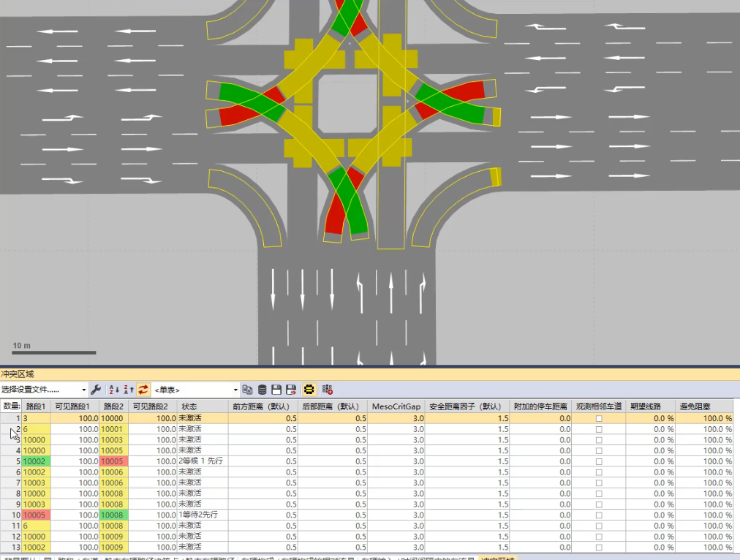Toggle the red synchronization arrows icon

pos(143,390)
